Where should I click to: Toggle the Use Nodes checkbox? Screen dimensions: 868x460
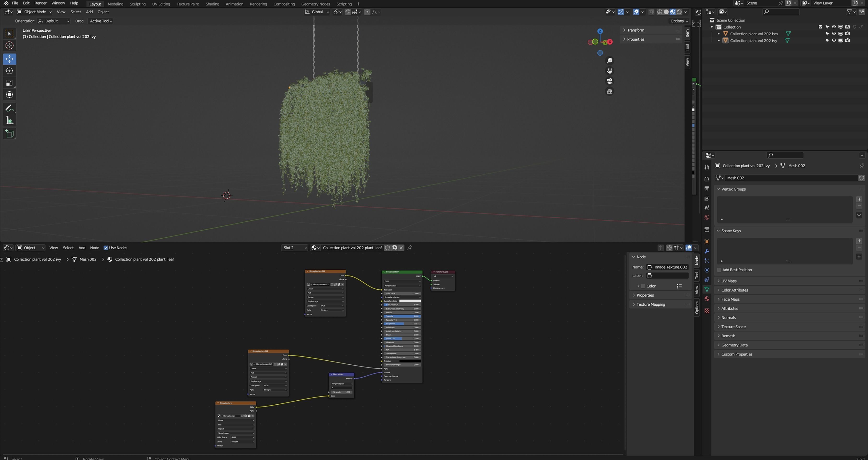tap(106, 248)
